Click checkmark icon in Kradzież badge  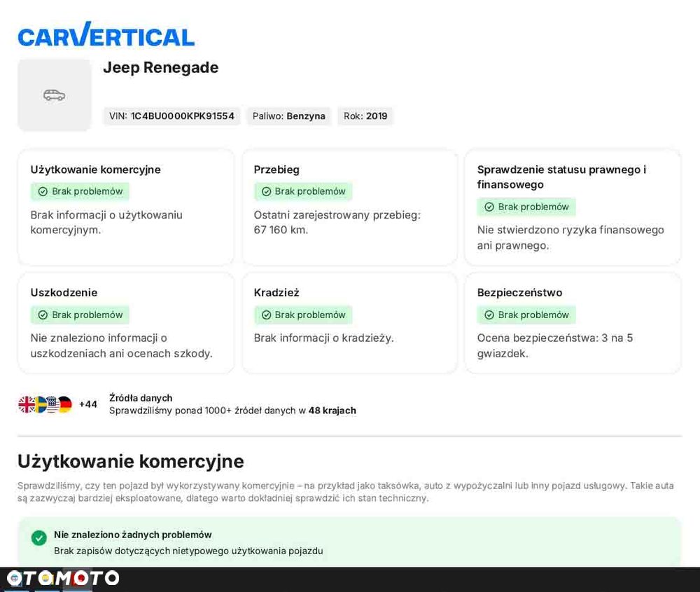(x=267, y=315)
